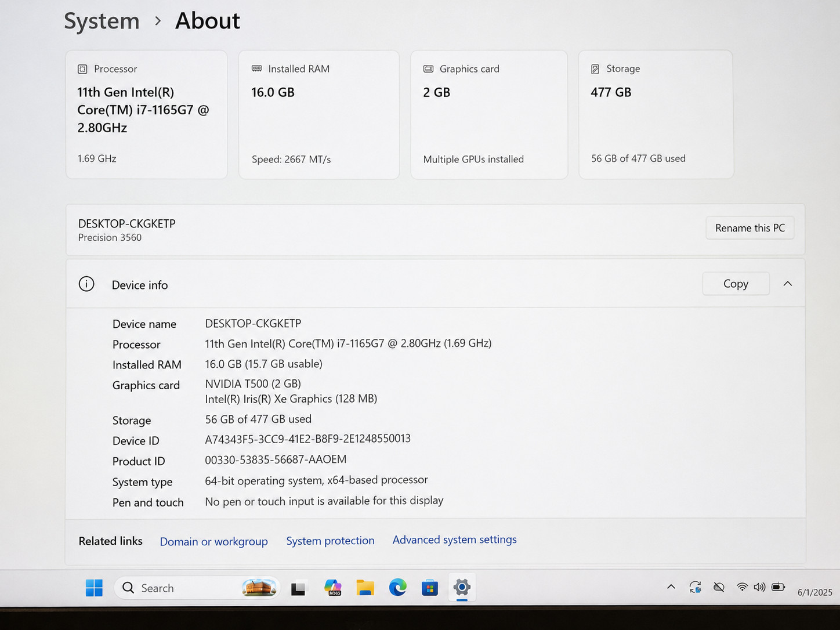Click Product ID value 00330-53835-56687-AAOEM
Viewport: 840px width, 630px height.
[276, 459]
